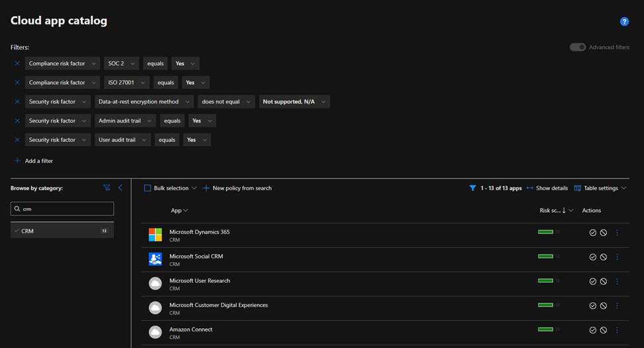The height and width of the screenshot is (348, 644).
Task: Open the Microsoft Social CRM app name
Action: (x=196, y=257)
